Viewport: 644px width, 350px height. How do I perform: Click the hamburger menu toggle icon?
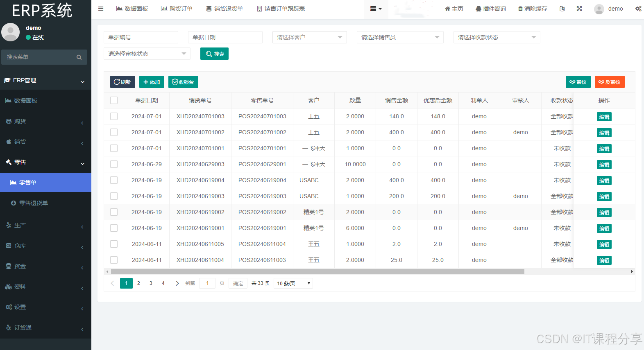tap(101, 9)
